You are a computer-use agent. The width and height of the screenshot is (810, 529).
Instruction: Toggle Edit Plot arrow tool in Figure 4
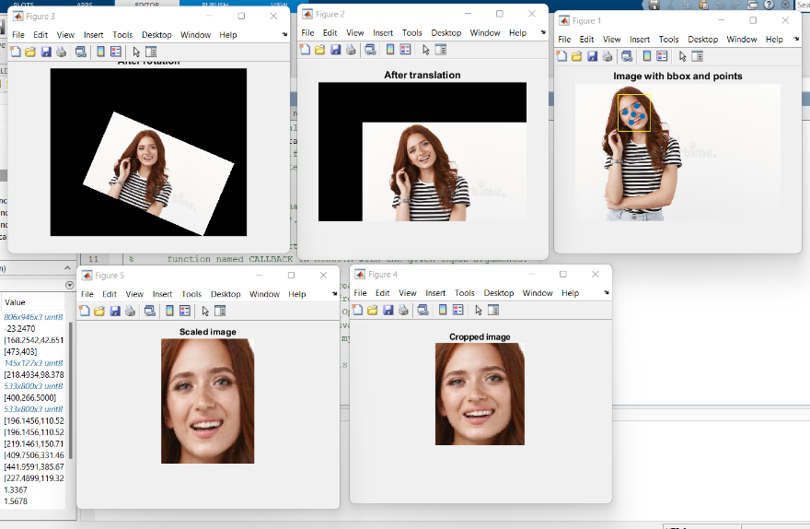(x=478, y=310)
